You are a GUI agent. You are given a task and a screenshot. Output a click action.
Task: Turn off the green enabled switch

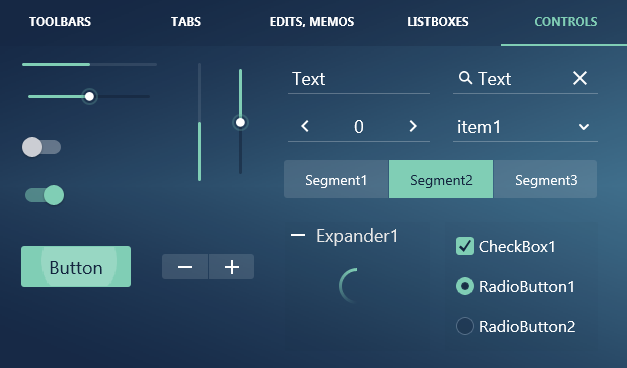(44, 195)
